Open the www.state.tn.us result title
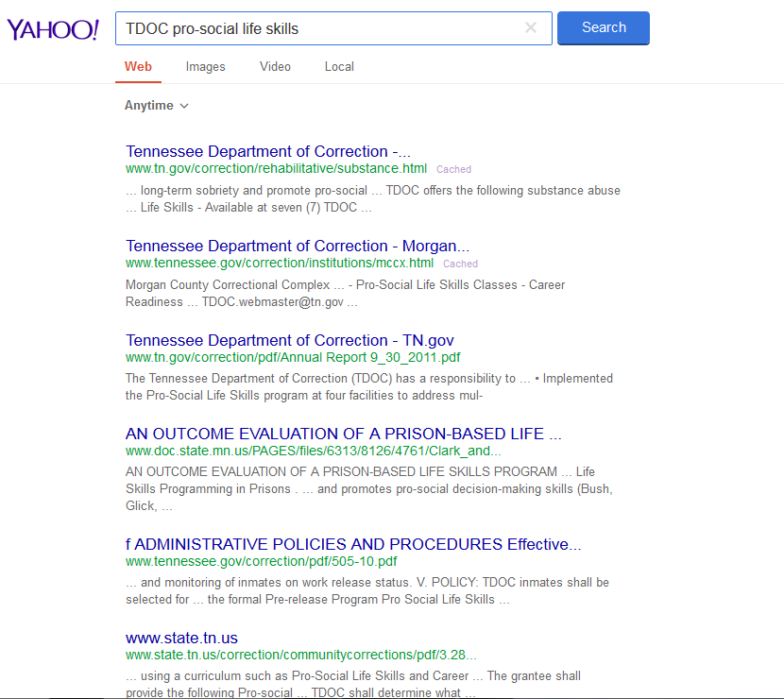The width and height of the screenshot is (784, 699). tap(181, 638)
